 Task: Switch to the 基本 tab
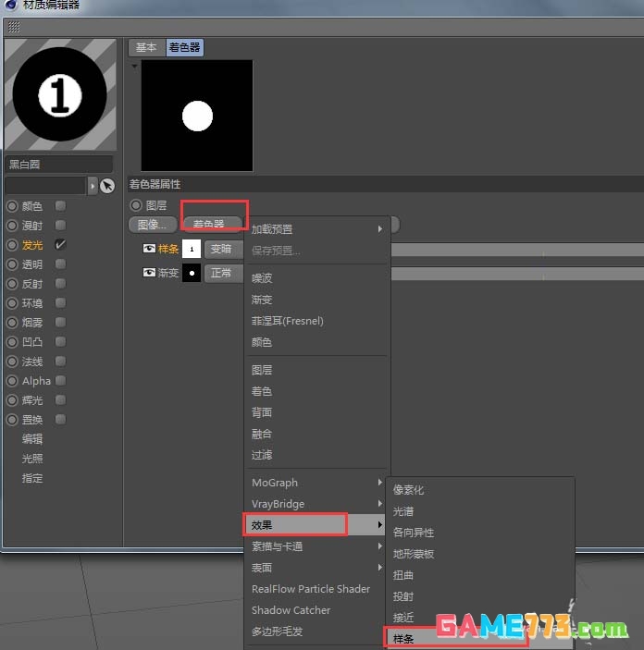click(x=146, y=47)
